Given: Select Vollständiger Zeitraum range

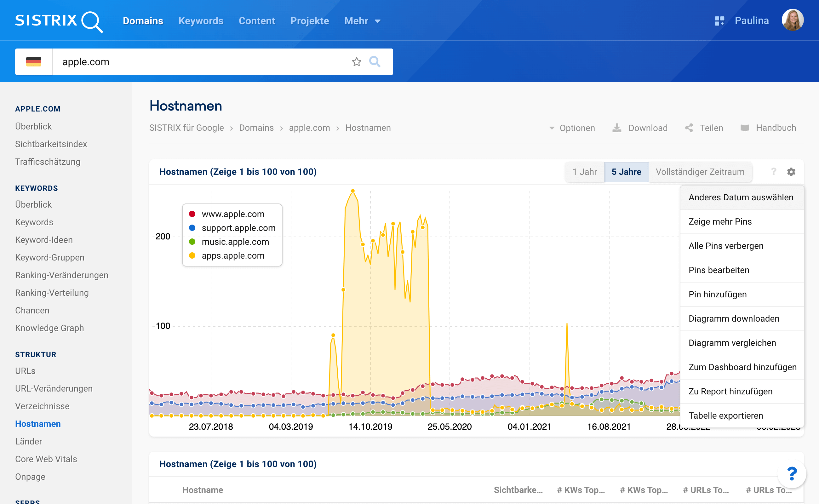Looking at the screenshot, I should point(700,172).
